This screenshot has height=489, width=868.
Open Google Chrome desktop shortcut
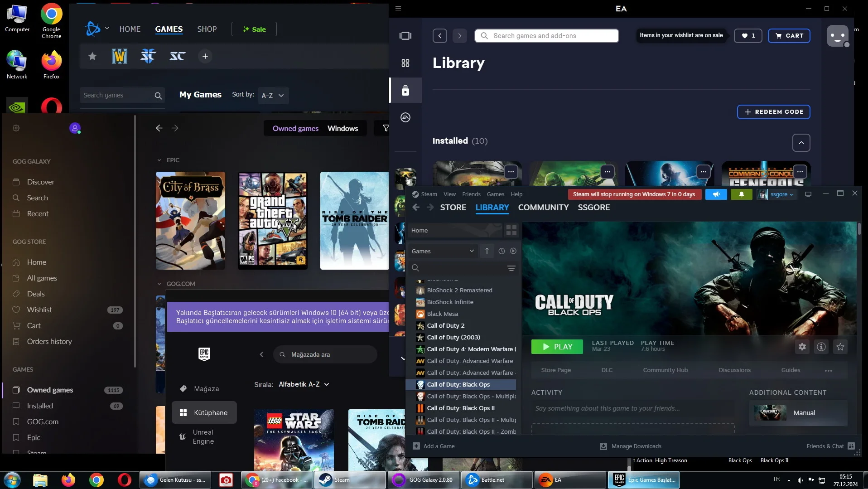51,21
